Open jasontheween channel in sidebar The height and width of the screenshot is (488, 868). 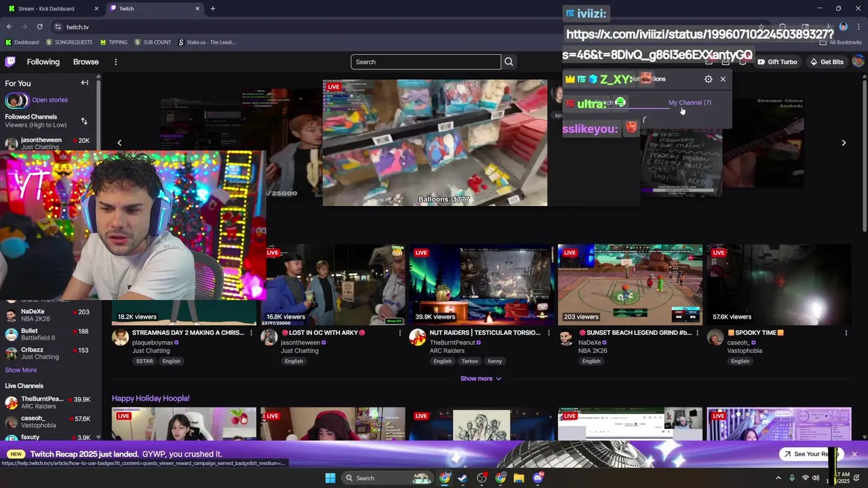pyautogui.click(x=47, y=143)
